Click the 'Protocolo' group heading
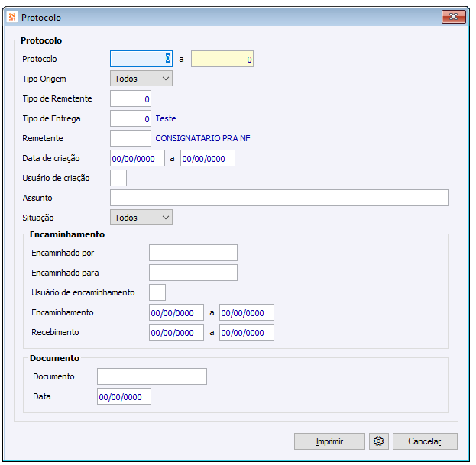 (x=41, y=40)
